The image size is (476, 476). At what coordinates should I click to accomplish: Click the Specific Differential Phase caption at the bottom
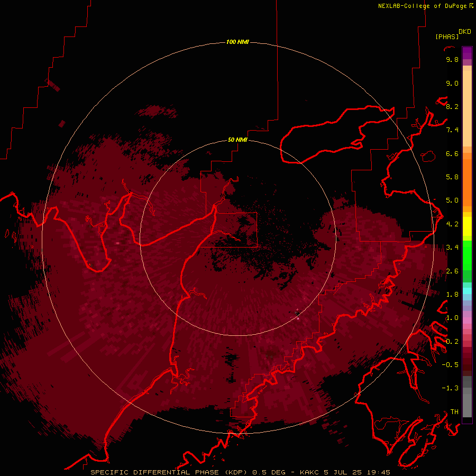[x=240, y=472]
